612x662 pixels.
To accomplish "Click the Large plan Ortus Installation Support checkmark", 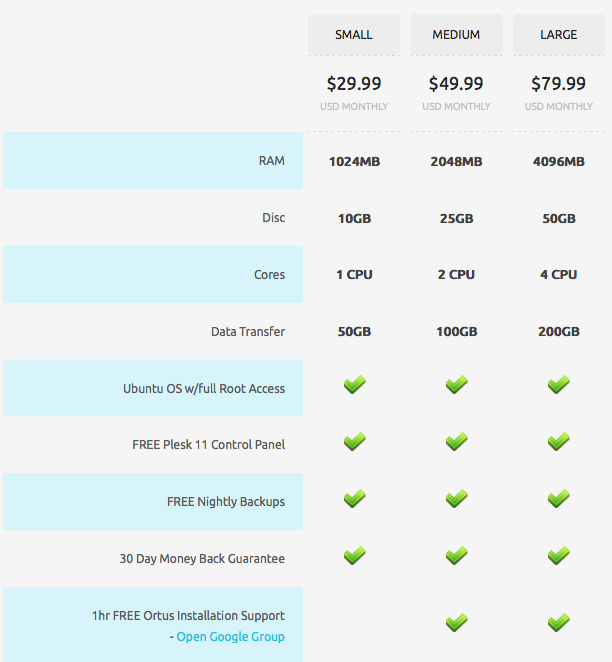I will click(558, 622).
